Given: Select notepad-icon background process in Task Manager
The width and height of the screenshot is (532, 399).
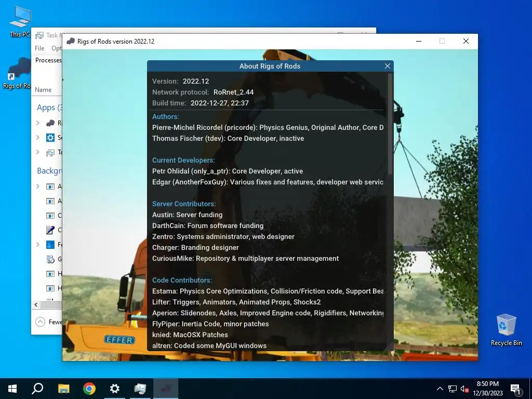Looking at the screenshot, I should (50, 230).
